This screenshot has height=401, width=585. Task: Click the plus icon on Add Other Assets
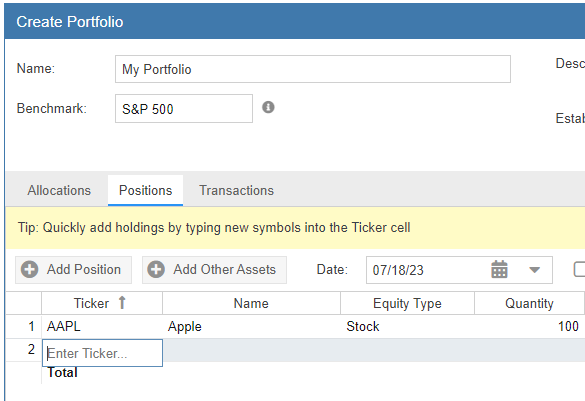point(156,269)
